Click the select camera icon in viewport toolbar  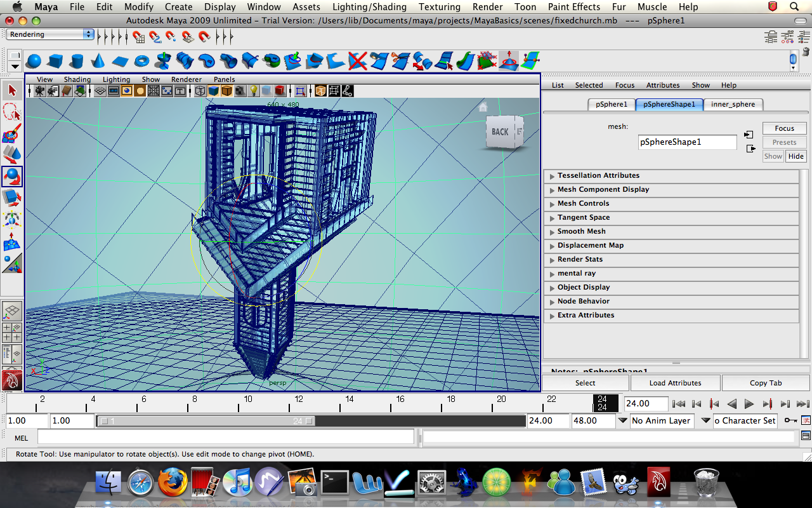pos(40,91)
